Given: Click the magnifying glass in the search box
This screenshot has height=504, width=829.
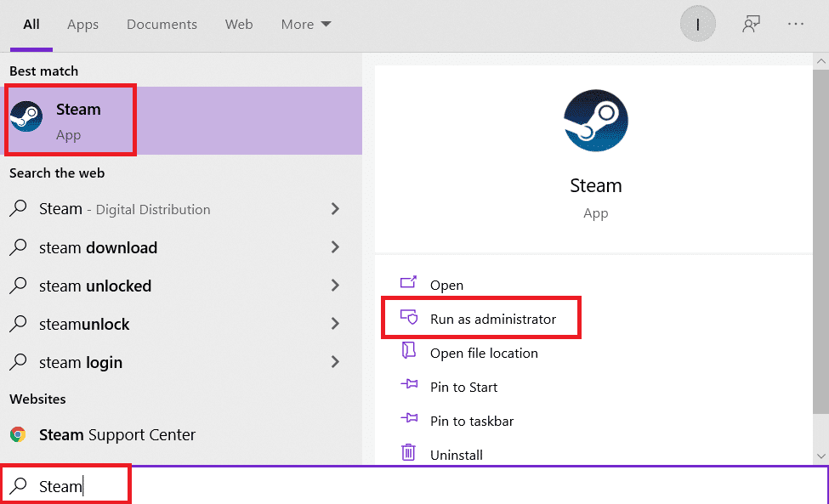Looking at the screenshot, I should 19,484.
